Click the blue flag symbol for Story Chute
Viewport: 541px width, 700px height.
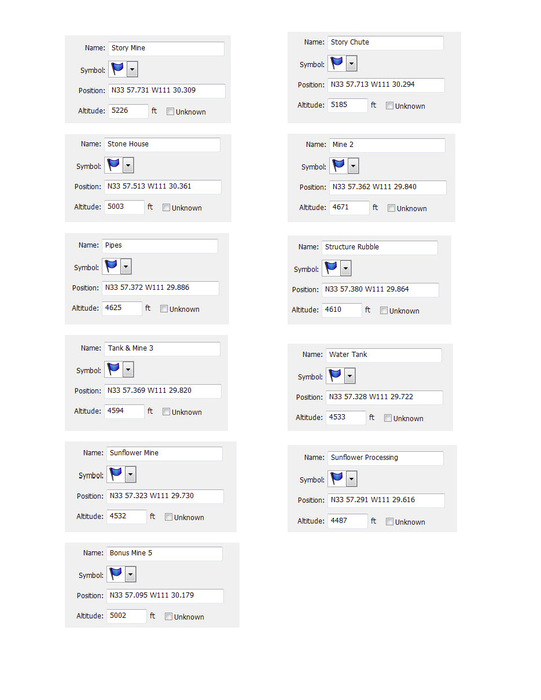tap(337, 63)
